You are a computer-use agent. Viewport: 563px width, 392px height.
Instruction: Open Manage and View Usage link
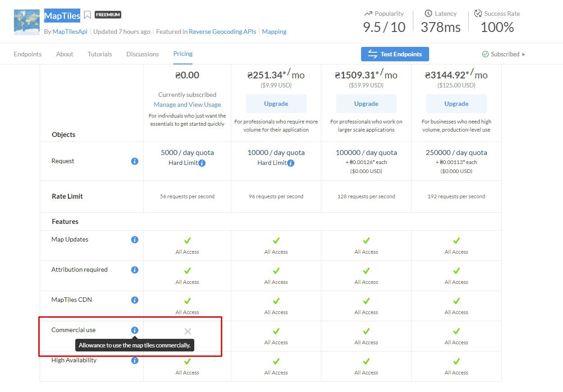[188, 105]
